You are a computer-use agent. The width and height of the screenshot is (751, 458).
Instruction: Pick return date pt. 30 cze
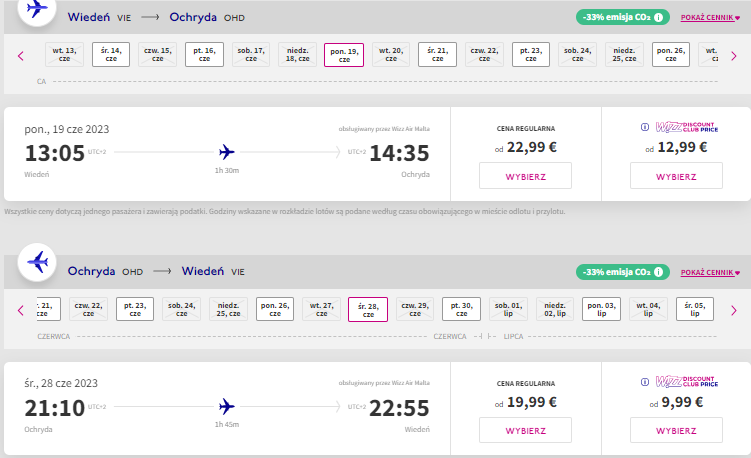click(461, 309)
